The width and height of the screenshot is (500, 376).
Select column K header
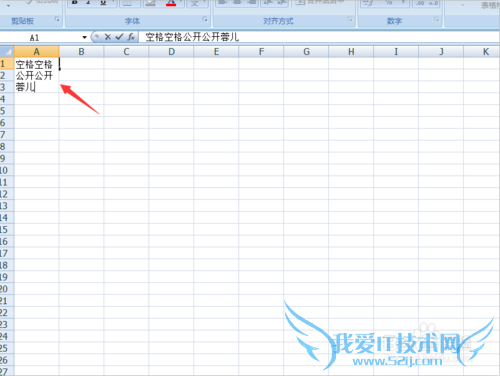[x=482, y=52]
